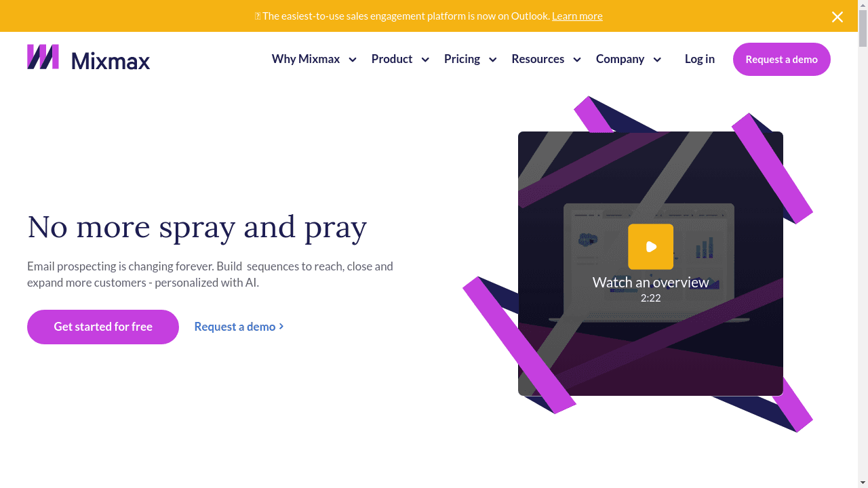The image size is (868, 488).
Task: Expand the Company dropdown arrow
Action: pyautogui.click(x=657, y=60)
